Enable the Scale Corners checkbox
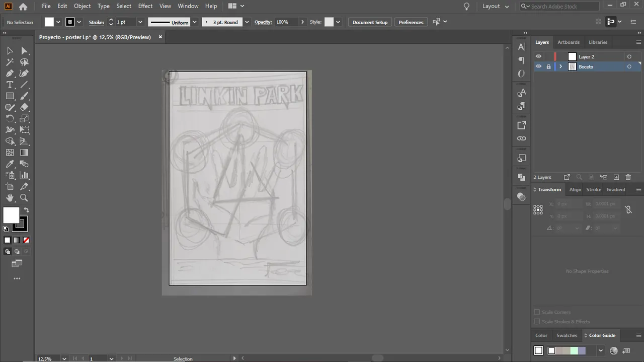The image size is (644, 362). click(537, 312)
